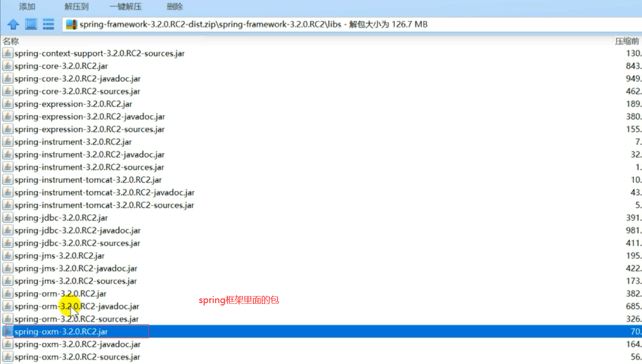Image resolution: width=642 pixels, height=364 pixels.
Task: Click the jar icon beside spring-core-3.2.0.RC2.jar
Action: coord(8,66)
